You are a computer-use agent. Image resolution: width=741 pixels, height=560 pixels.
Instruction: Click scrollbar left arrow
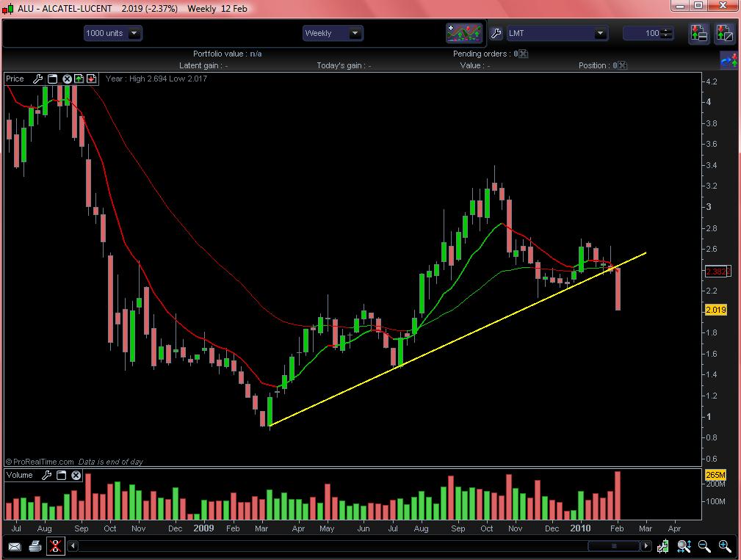pyautogui.click(x=72, y=546)
